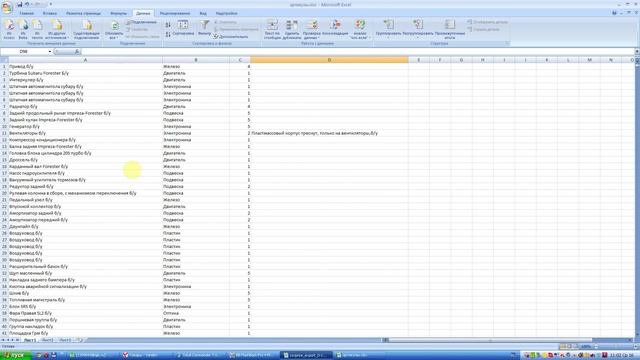Switch to the 'Формулы' ribbon tab
The height and width of the screenshot is (360, 640).
tap(118, 13)
